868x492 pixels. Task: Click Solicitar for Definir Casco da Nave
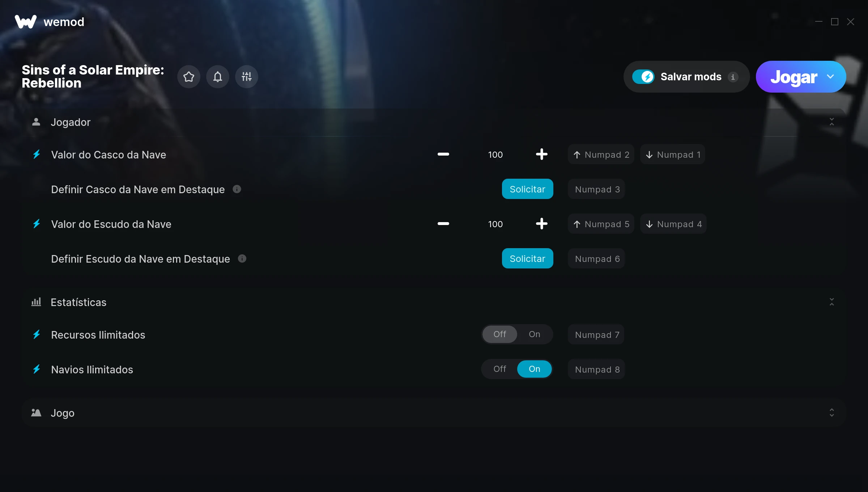(528, 189)
